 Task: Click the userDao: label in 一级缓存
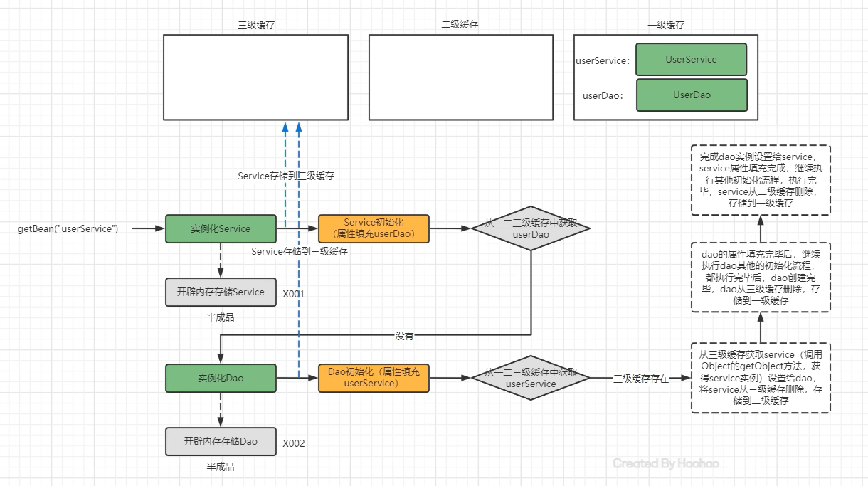603,95
